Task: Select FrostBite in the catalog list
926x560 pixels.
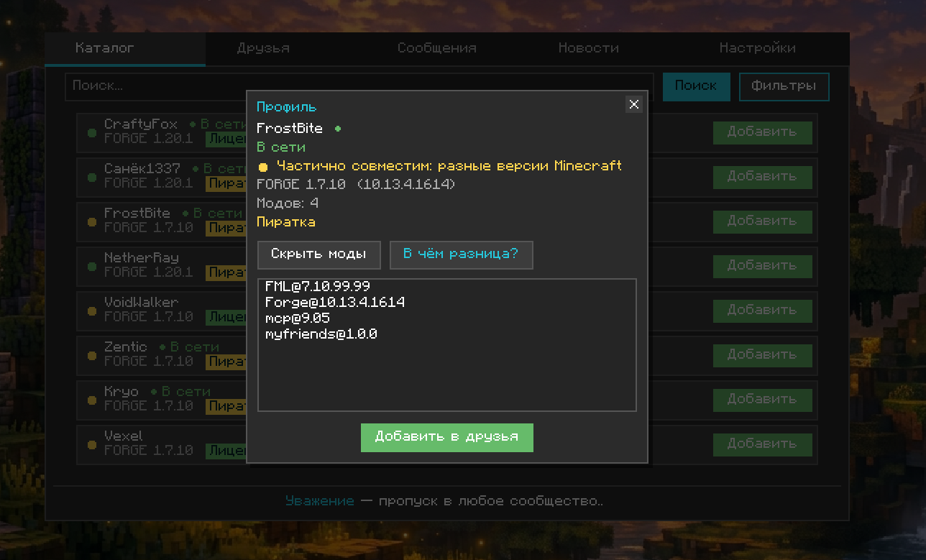Action: pos(137,214)
